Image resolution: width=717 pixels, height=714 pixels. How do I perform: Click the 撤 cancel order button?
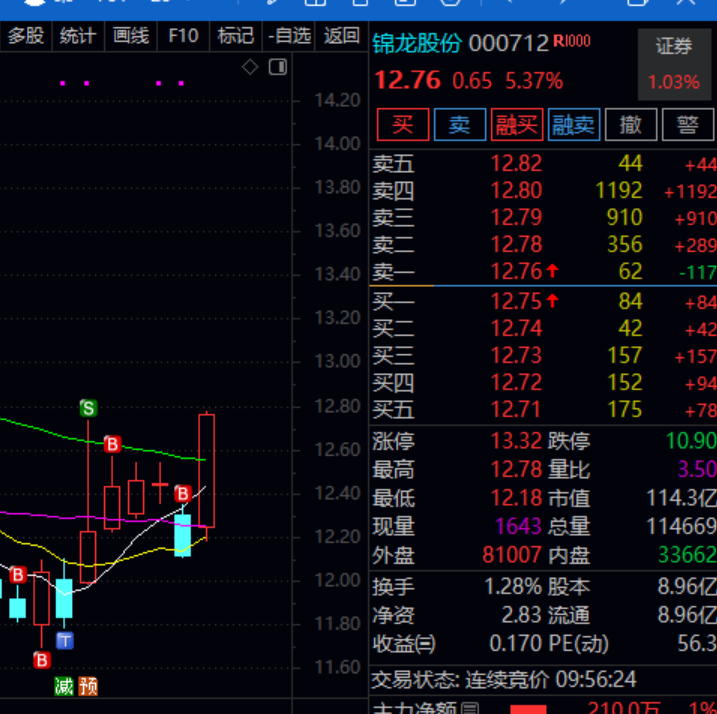coord(631,124)
